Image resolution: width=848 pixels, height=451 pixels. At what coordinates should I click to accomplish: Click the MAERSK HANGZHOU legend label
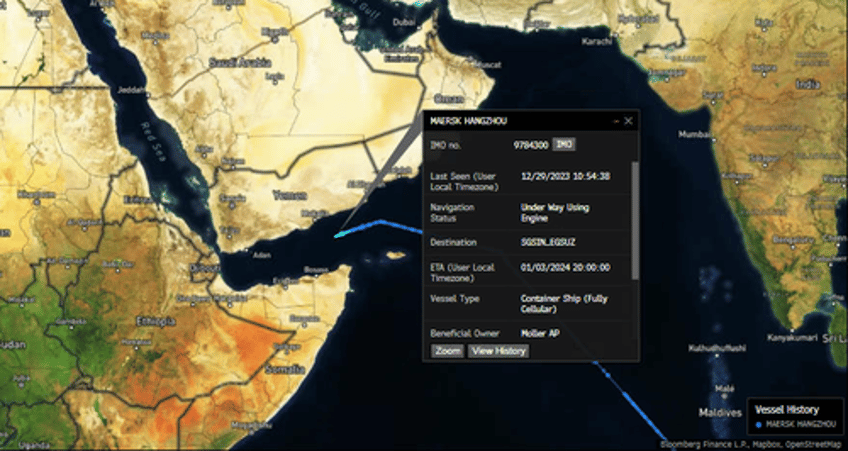(x=801, y=425)
